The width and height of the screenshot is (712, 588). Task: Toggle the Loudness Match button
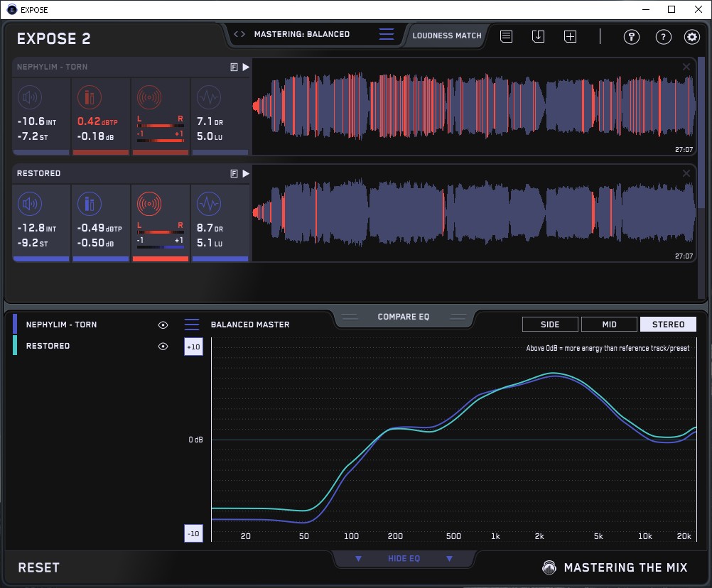[x=446, y=35]
